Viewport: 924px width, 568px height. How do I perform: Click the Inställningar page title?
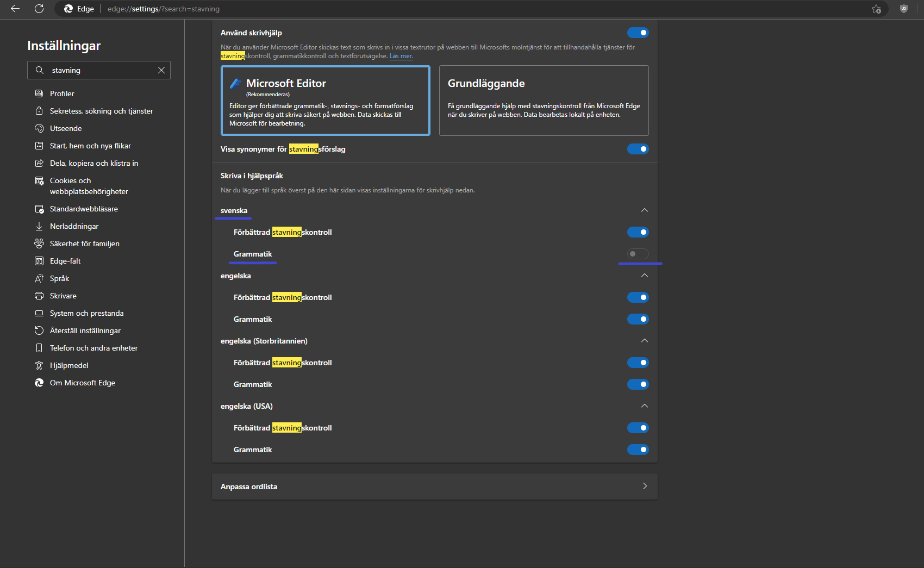(64, 46)
